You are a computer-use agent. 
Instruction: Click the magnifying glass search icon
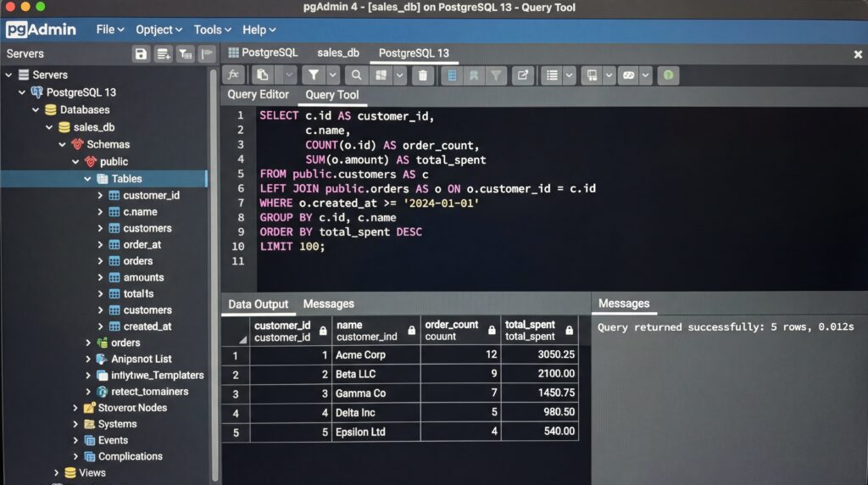pos(357,75)
